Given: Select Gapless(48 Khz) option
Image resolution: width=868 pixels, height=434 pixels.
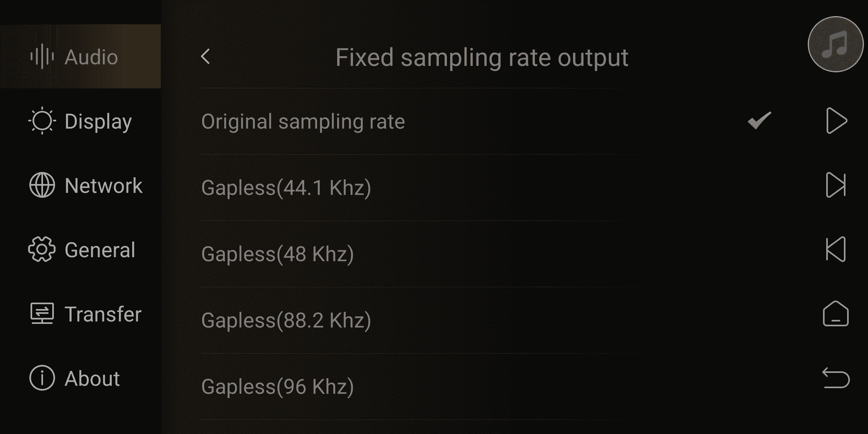Looking at the screenshot, I should [x=423, y=254].
